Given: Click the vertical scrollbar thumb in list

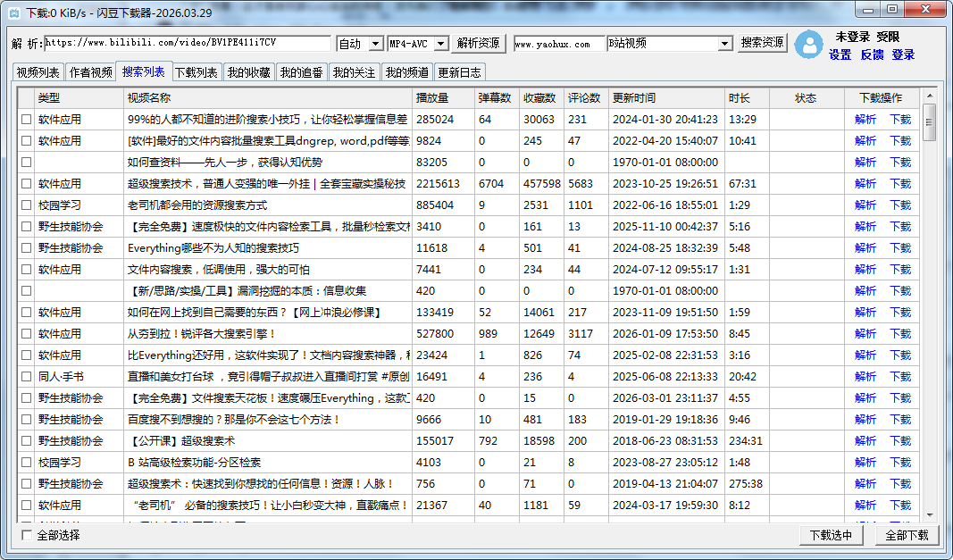Looking at the screenshot, I should (x=929, y=121).
